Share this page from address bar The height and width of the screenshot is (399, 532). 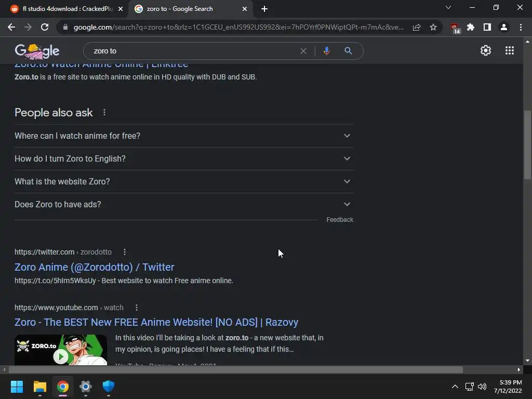[x=417, y=27]
